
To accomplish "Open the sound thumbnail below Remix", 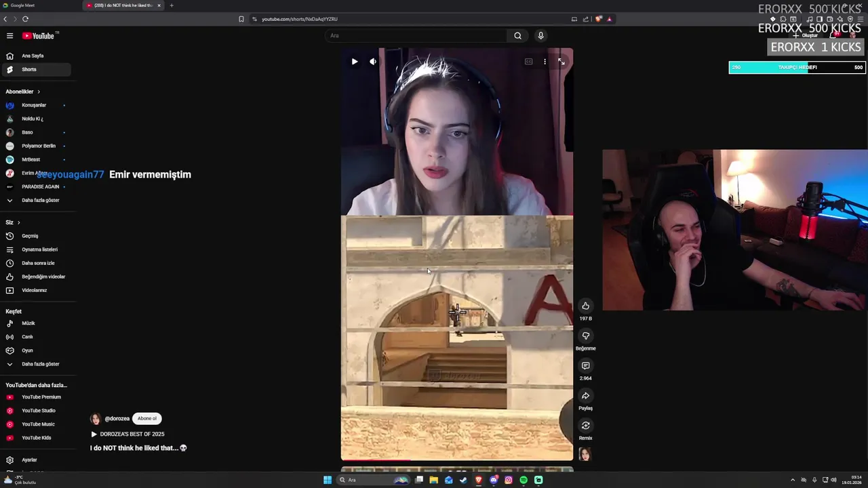I will 585,454.
